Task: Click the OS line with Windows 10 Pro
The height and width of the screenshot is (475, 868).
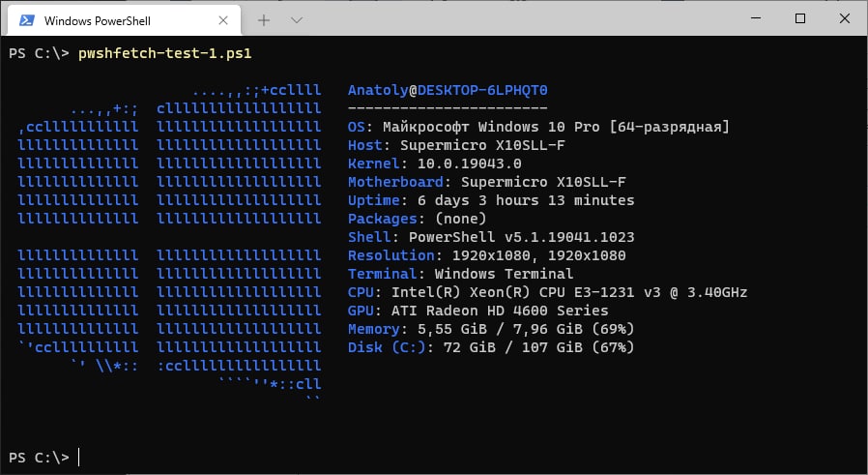Action: tap(538, 127)
